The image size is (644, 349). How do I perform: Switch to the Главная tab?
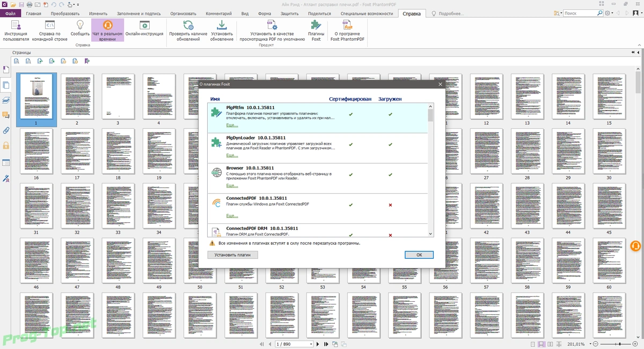33,13
